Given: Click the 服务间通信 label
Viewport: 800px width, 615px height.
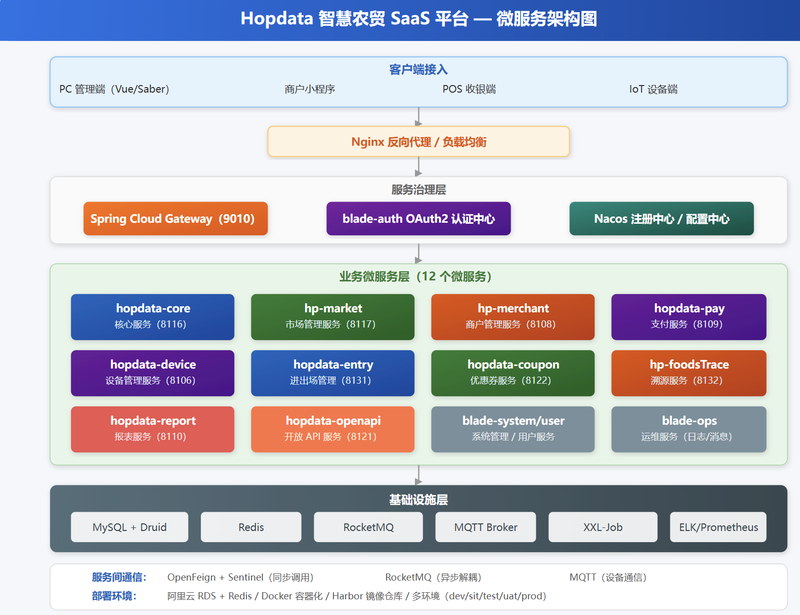Looking at the screenshot, I should pos(119,577).
